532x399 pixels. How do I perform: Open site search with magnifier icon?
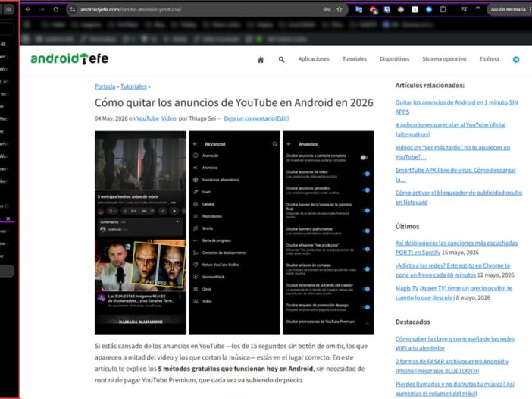click(281, 59)
